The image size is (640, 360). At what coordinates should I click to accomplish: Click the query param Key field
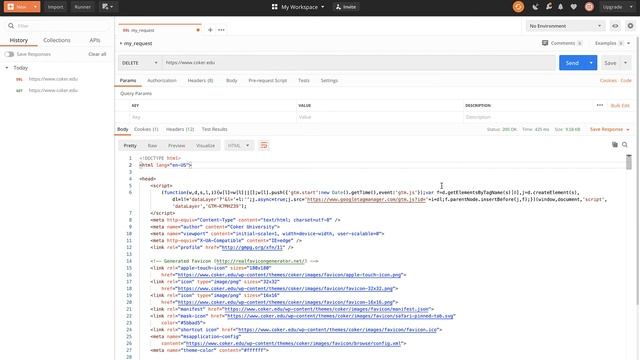click(x=212, y=117)
